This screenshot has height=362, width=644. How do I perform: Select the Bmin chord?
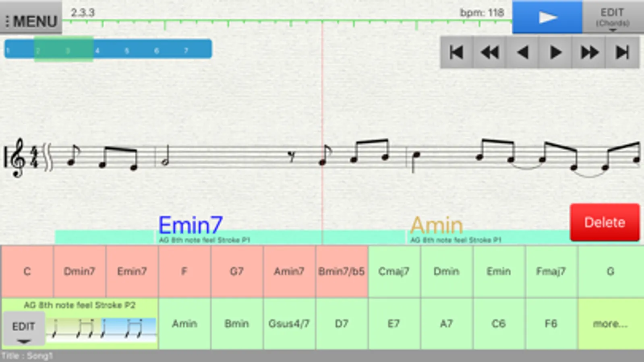click(x=236, y=324)
